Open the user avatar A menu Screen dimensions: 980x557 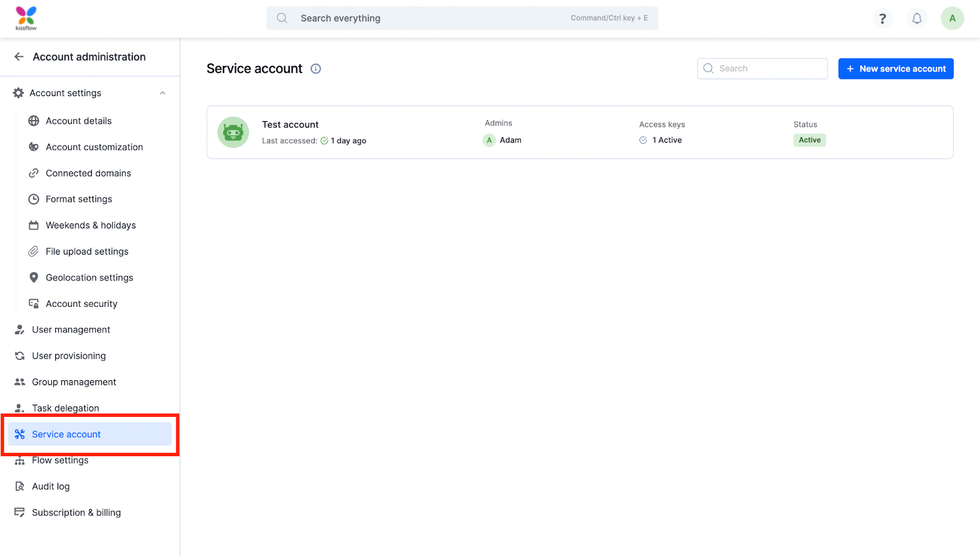[952, 18]
